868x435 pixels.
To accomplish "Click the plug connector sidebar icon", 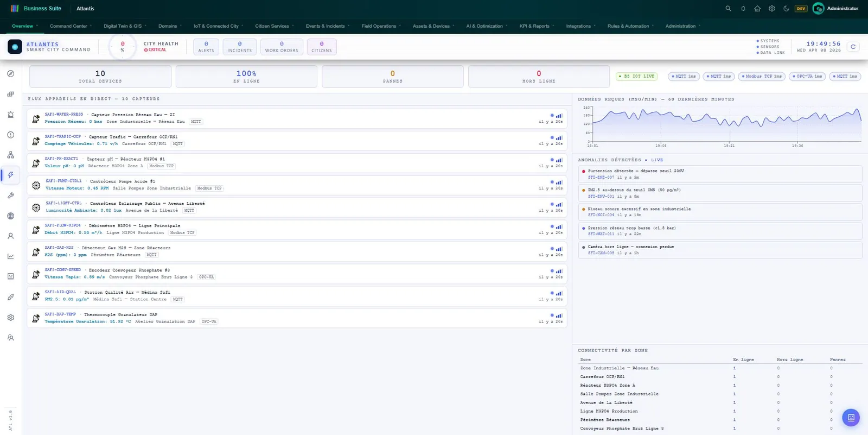I will click(11, 297).
